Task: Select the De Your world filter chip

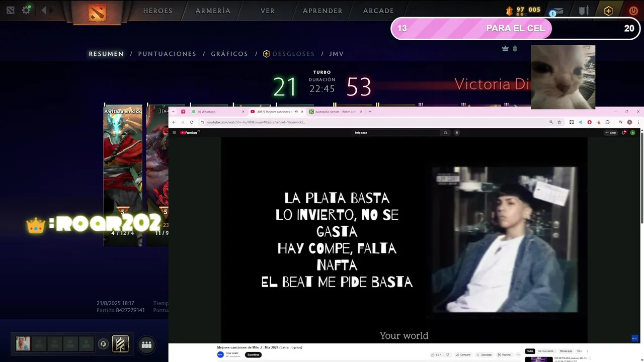Action: pos(547,351)
